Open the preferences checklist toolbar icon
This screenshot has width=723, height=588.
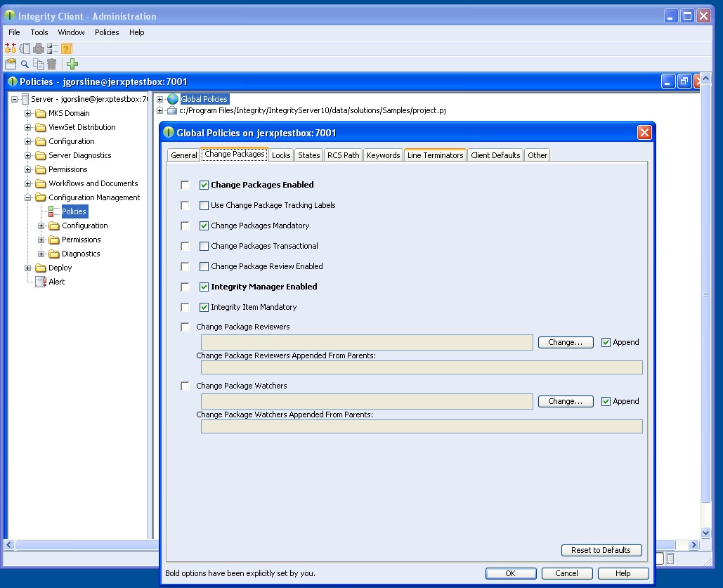pyautogui.click(x=53, y=48)
